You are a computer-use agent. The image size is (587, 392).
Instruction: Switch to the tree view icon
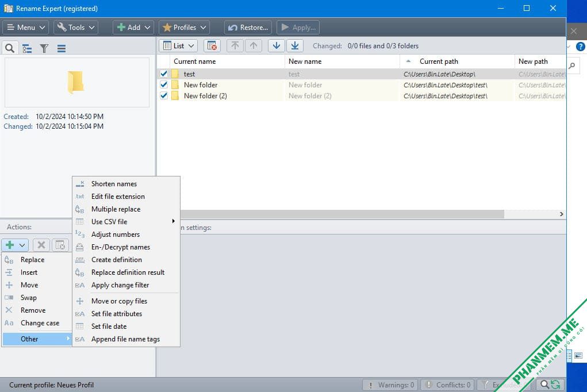pos(27,48)
